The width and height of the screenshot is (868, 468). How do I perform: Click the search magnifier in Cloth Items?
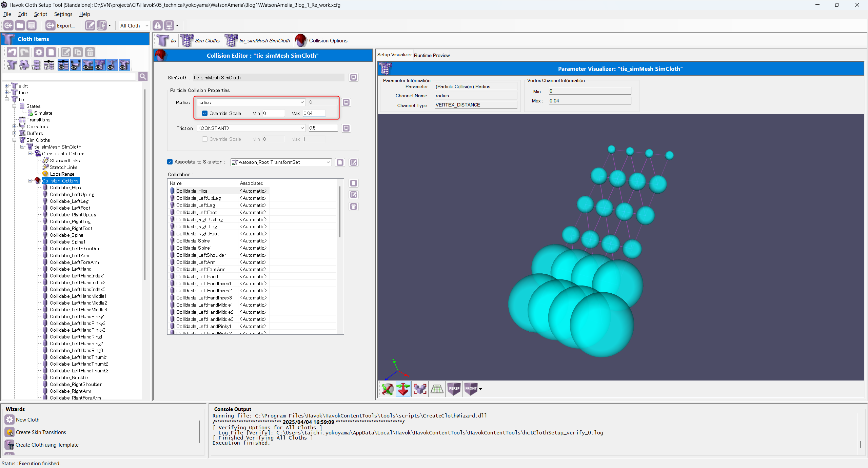coord(143,77)
